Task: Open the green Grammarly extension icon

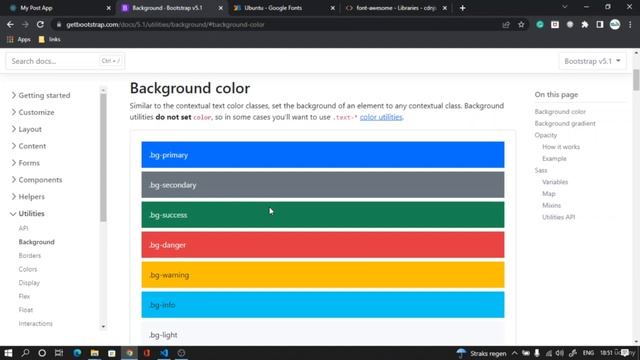Action: tap(540, 24)
